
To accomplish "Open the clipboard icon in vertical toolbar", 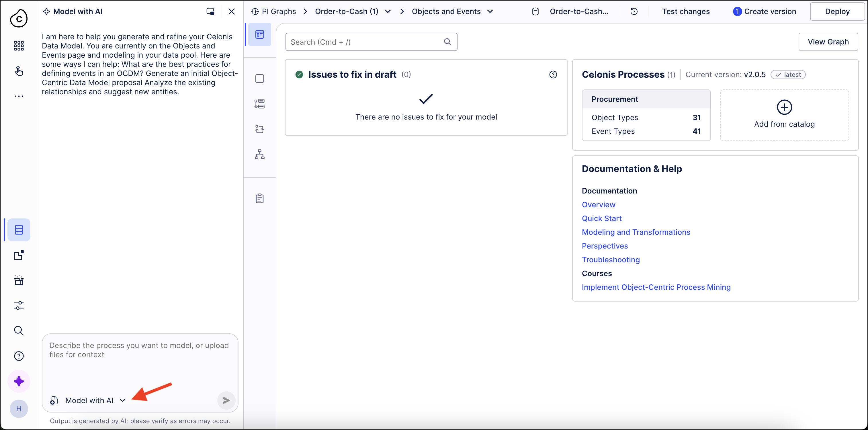I will coord(259,198).
